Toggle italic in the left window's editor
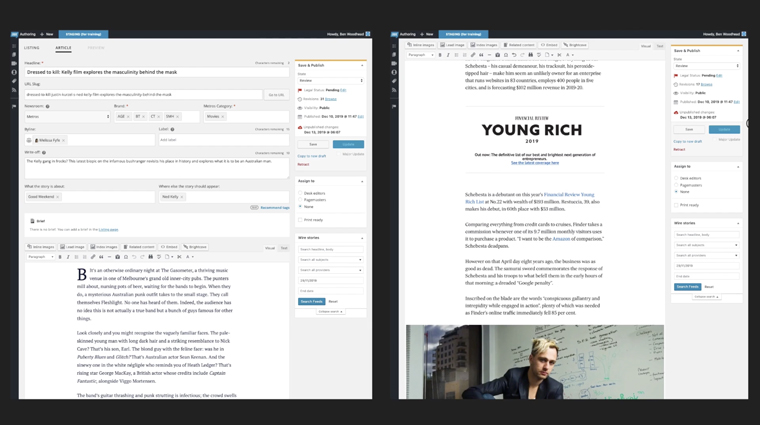The width and height of the screenshot is (760, 425). (x=68, y=257)
